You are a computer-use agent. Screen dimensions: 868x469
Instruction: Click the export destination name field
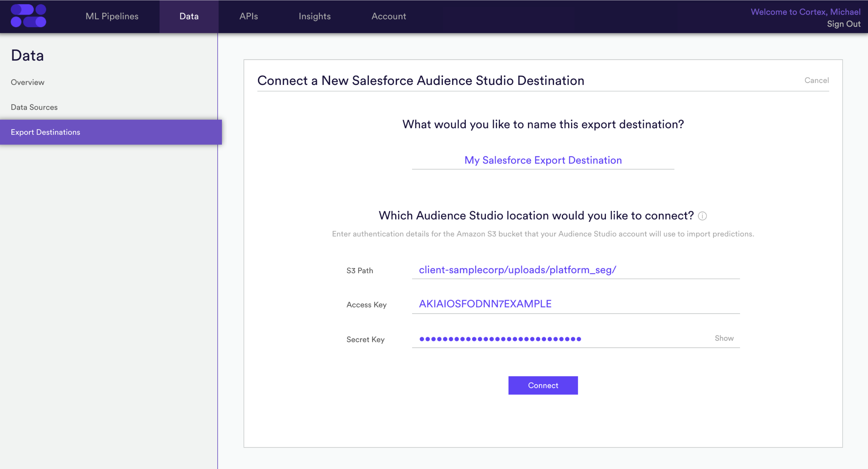click(x=543, y=160)
